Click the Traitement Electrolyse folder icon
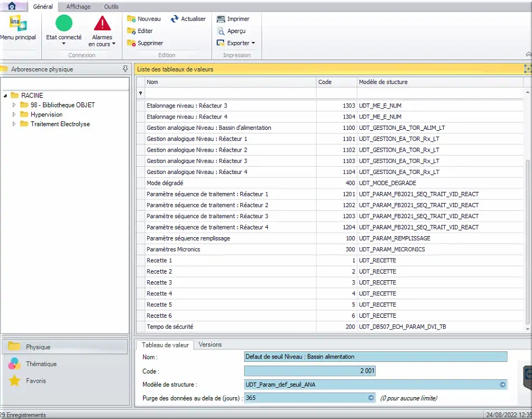 pos(24,124)
